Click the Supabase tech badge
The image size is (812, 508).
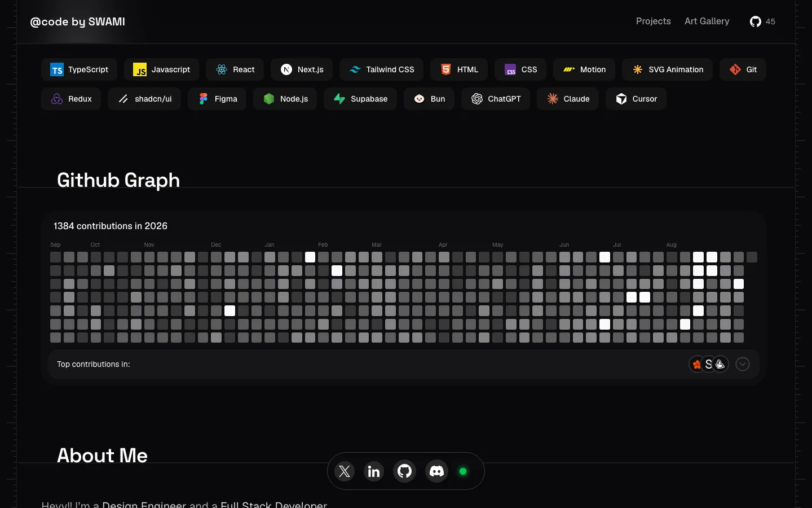[360, 99]
